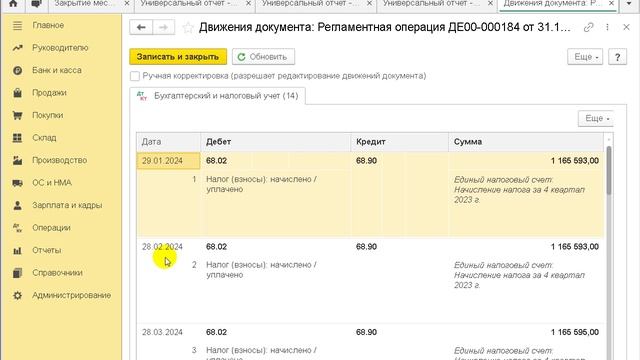Select Бухгалтерский и налоговый учет (14) tab
The height and width of the screenshot is (360, 640).
[x=218, y=96]
